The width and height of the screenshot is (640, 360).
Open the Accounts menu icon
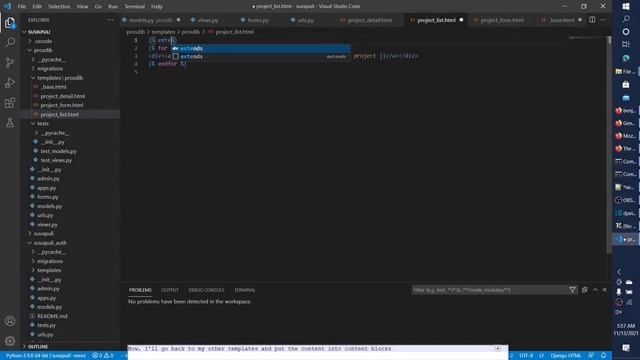tap(10, 321)
